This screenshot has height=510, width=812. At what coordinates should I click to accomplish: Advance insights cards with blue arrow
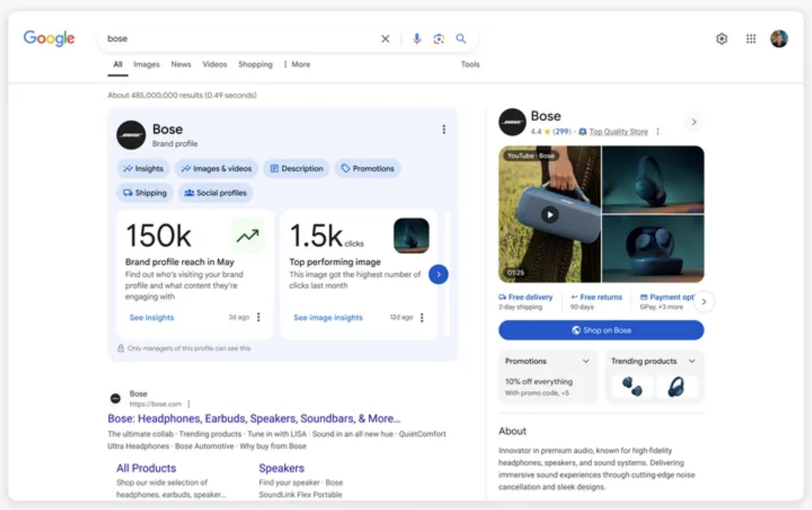coord(439,274)
